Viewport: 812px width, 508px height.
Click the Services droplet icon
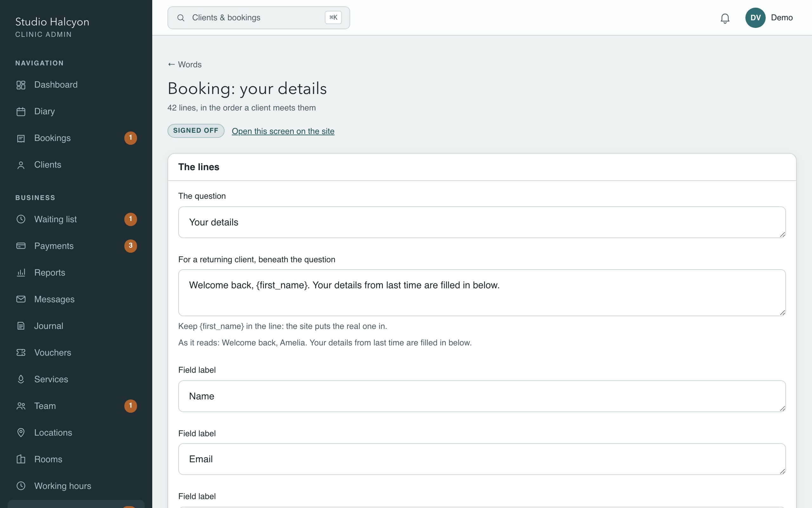tap(21, 379)
